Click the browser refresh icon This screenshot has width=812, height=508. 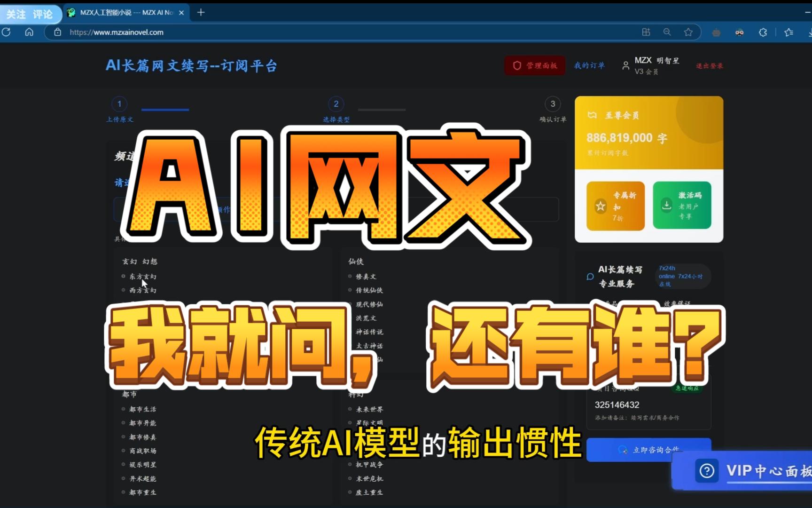click(x=6, y=32)
